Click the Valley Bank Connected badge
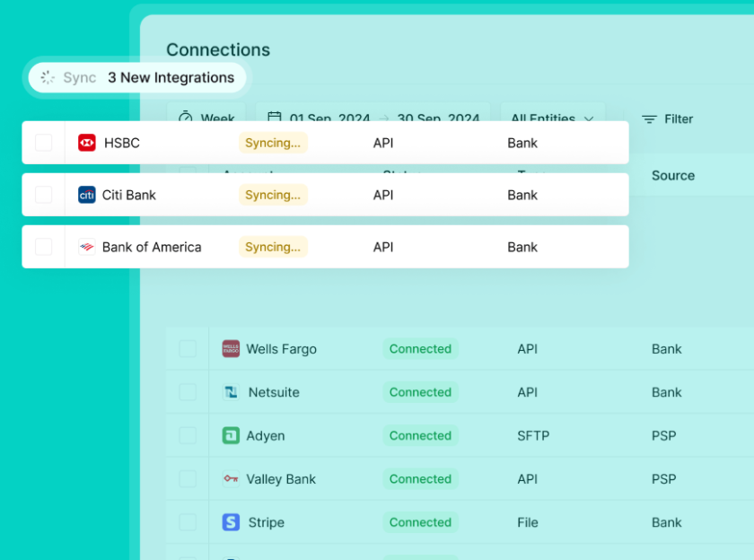Image resolution: width=754 pixels, height=560 pixels. coord(420,478)
